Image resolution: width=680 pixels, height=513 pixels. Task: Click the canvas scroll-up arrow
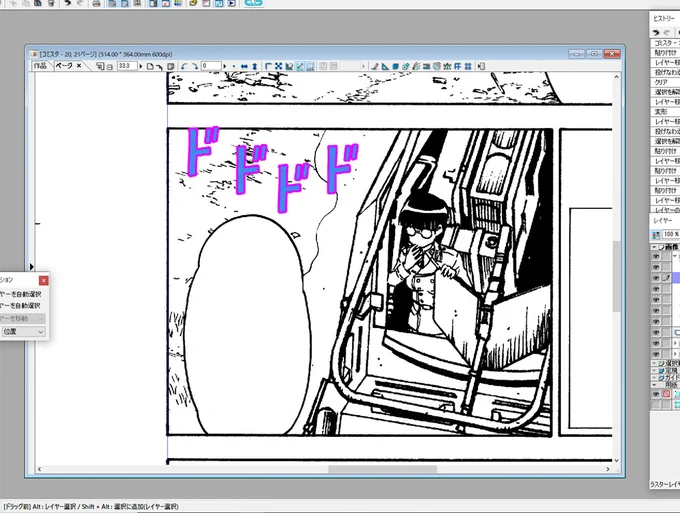coord(616,77)
